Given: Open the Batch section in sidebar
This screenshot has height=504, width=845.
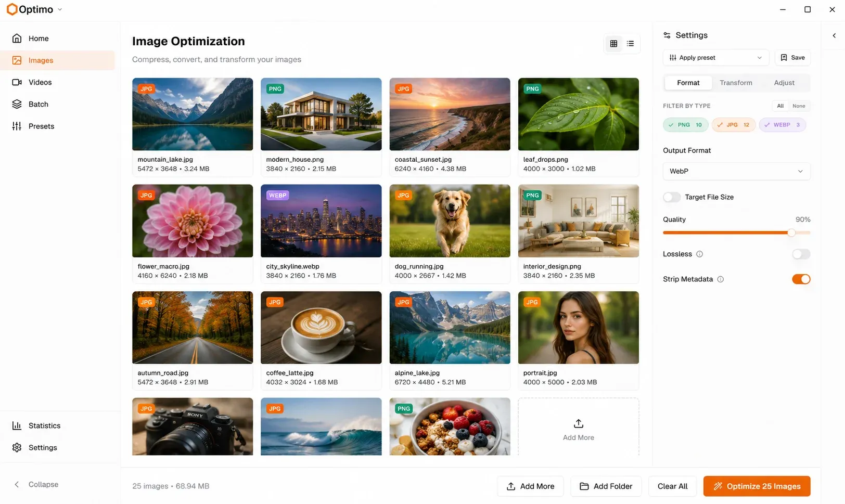Looking at the screenshot, I should [57, 104].
